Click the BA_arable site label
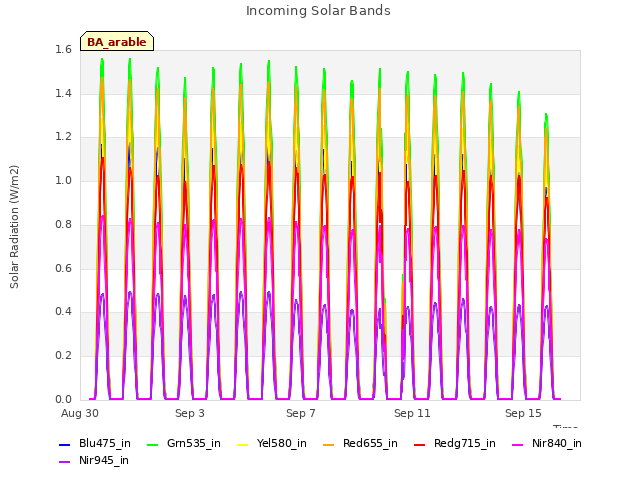 [x=117, y=42]
